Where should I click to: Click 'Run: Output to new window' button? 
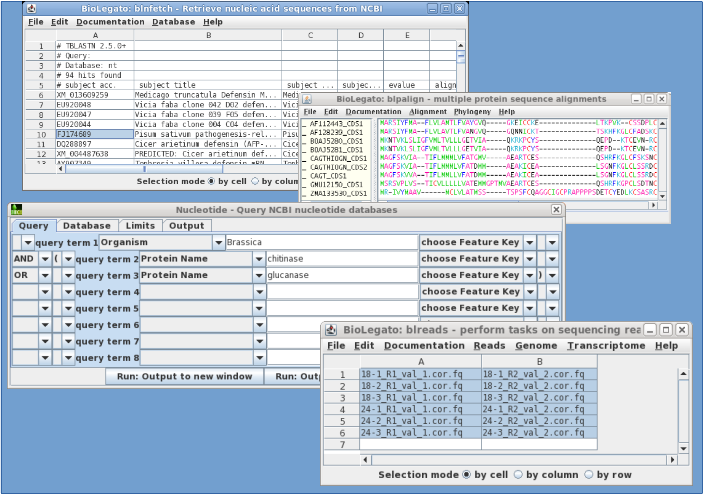coord(183,377)
